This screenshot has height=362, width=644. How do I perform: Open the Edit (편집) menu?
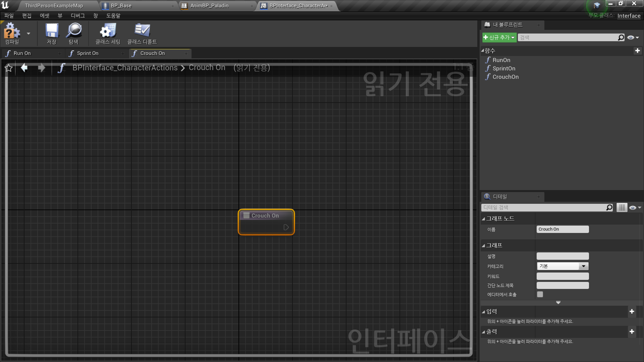(x=26, y=16)
